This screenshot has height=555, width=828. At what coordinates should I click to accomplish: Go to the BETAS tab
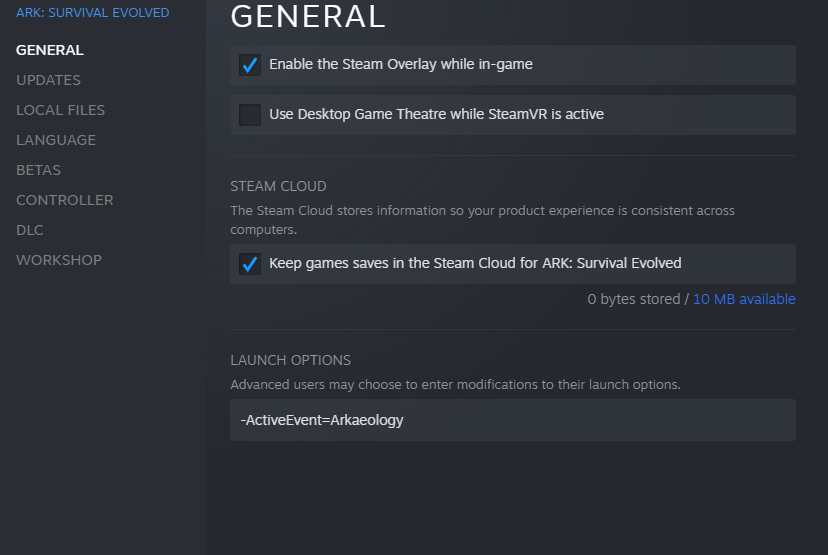[38, 170]
